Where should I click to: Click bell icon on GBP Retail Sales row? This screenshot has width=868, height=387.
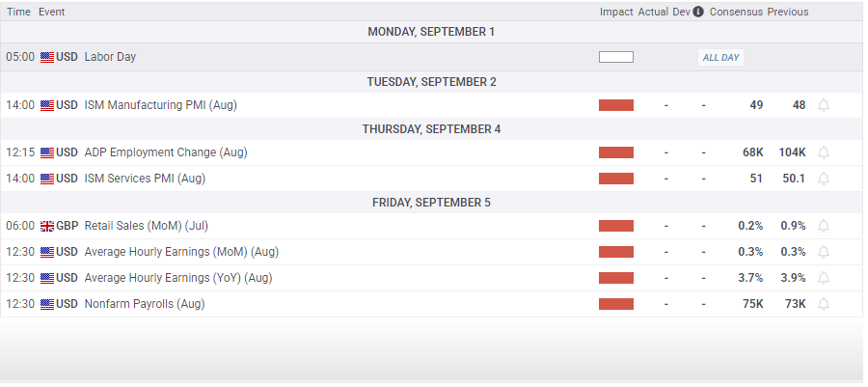824,226
